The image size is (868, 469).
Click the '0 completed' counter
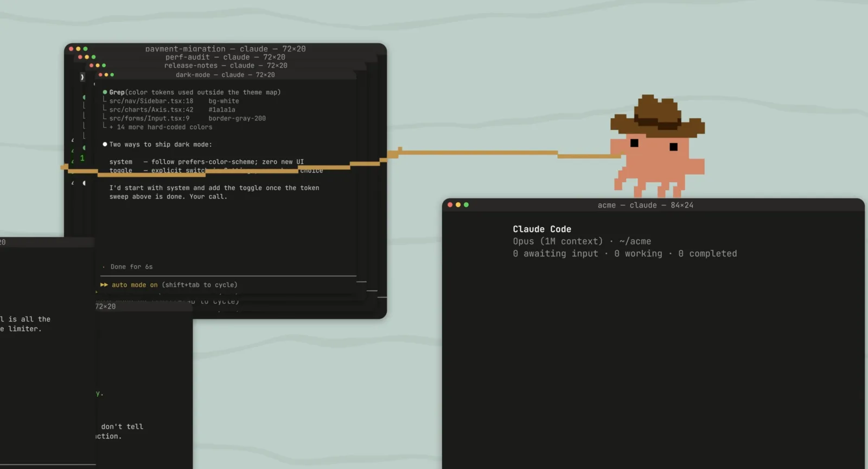[707, 253]
